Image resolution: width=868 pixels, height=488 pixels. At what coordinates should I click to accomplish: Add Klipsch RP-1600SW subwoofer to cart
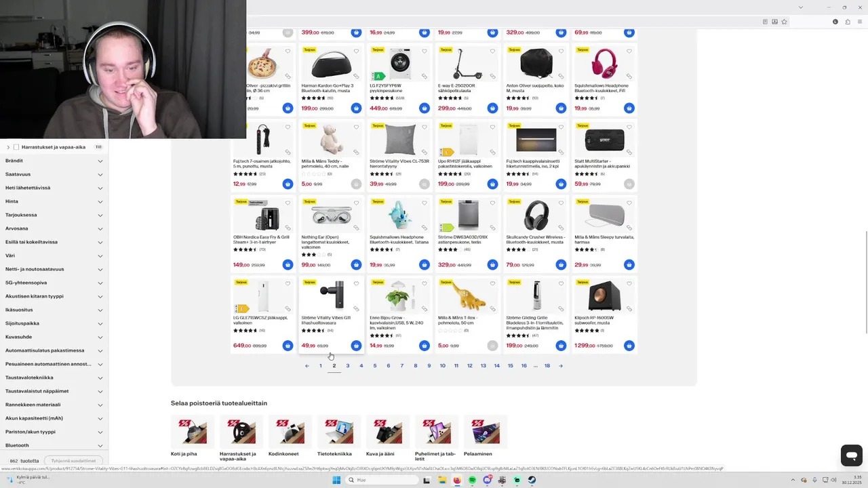coord(629,346)
